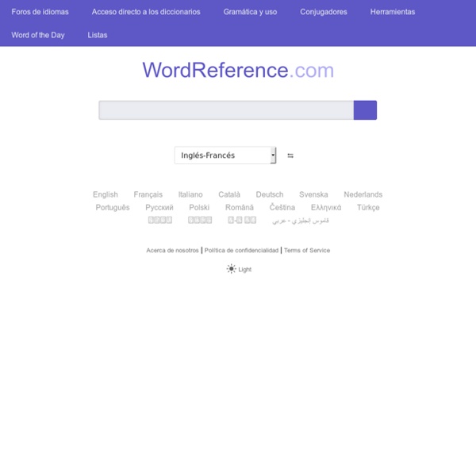Screen dimensions: 476x476
Task: Open the Inglés-Francés dictionary dropdown
Action: [x=225, y=155]
